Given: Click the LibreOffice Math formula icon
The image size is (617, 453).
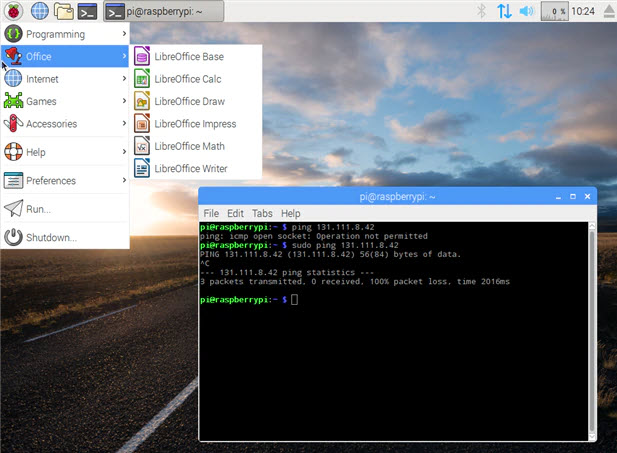Looking at the screenshot, I should [x=142, y=146].
